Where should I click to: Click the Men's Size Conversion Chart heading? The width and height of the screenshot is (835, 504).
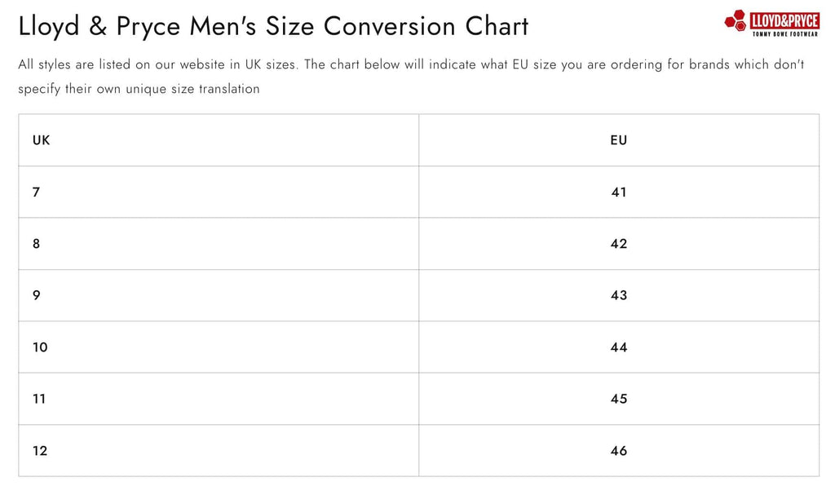coord(273,26)
